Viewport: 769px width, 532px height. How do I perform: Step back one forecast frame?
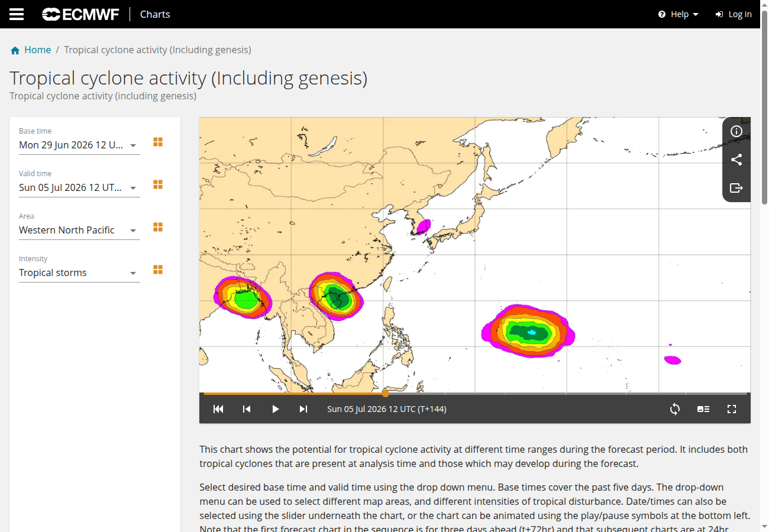click(x=247, y=409)
